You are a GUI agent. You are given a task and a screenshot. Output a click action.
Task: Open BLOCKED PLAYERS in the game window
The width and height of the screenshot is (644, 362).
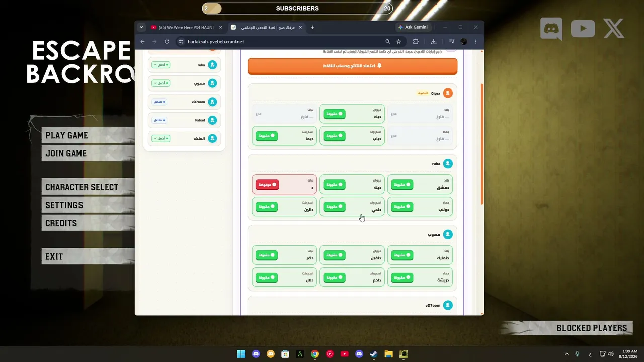[592, 328]
